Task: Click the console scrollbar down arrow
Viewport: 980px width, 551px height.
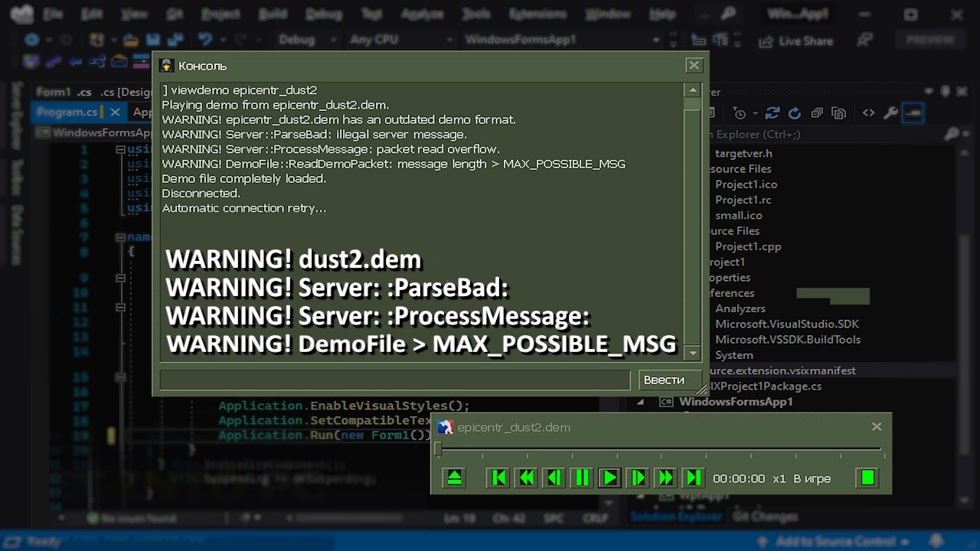Action: (x=693, y=353)
